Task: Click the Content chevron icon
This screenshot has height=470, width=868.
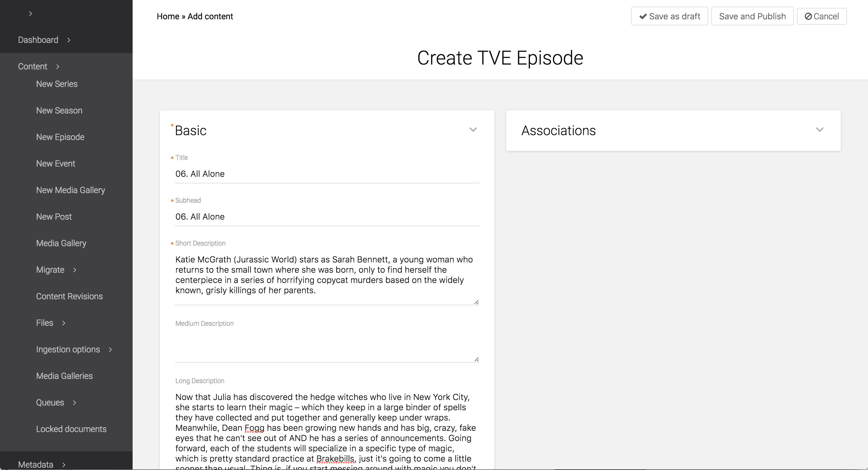Action: 58,67
